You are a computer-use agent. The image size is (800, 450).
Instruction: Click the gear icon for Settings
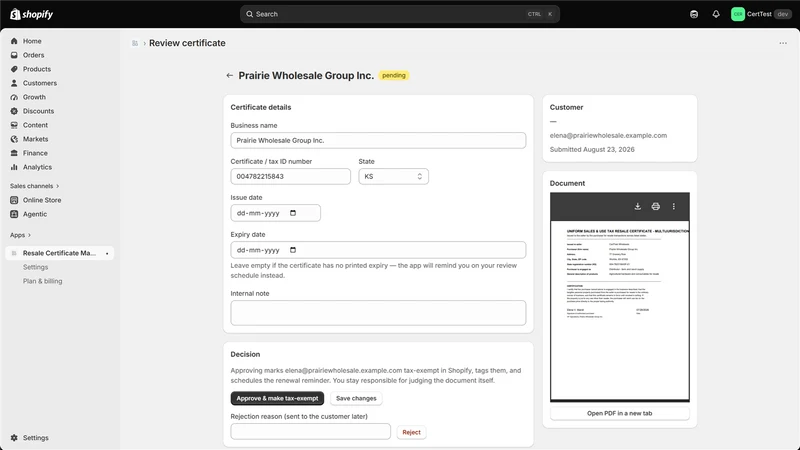pos(14,438)
